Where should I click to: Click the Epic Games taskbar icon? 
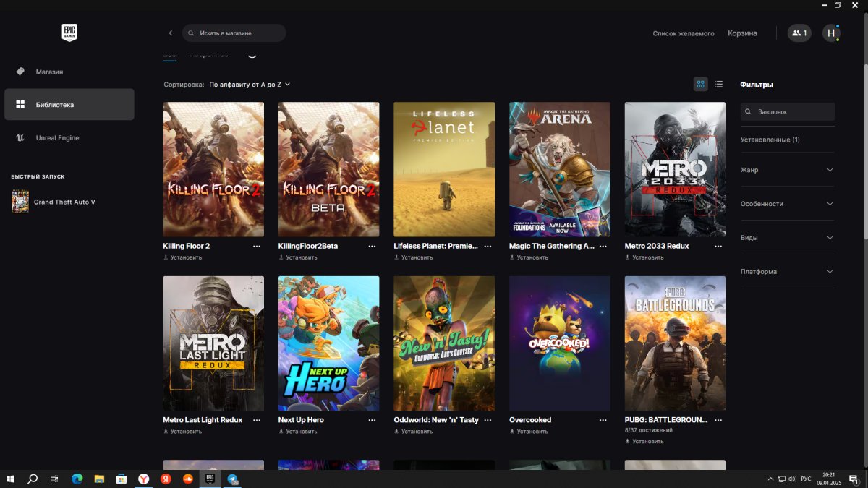click(x=210, y=479)
